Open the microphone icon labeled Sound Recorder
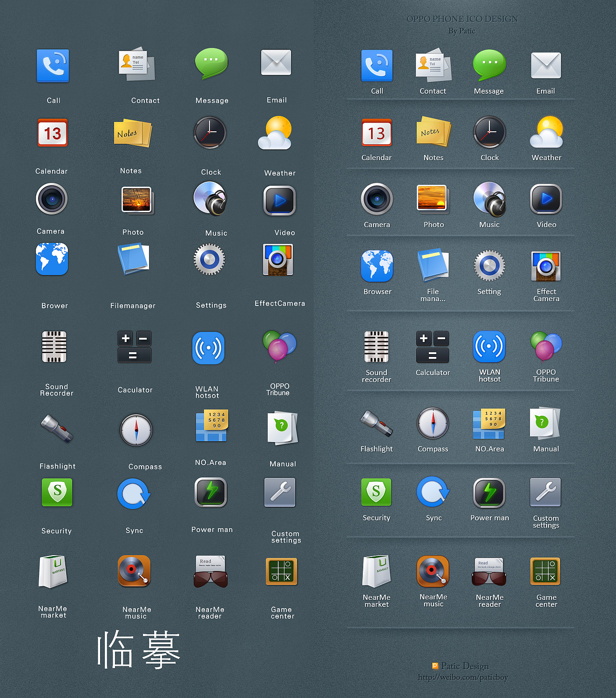The height and width of the screenshot is (698, 616). point(54,346)
